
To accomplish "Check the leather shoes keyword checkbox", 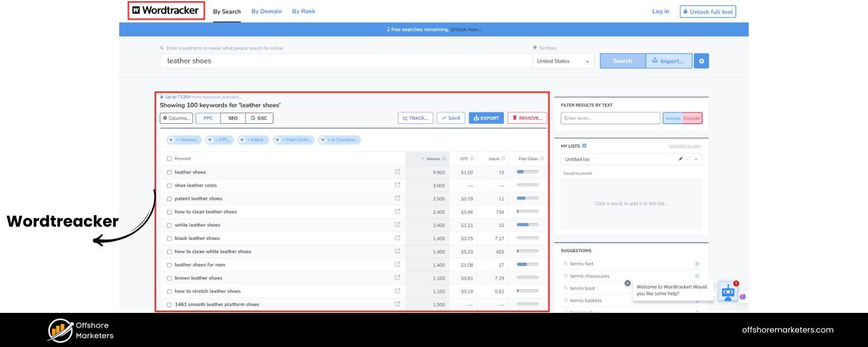I will 169,172.
